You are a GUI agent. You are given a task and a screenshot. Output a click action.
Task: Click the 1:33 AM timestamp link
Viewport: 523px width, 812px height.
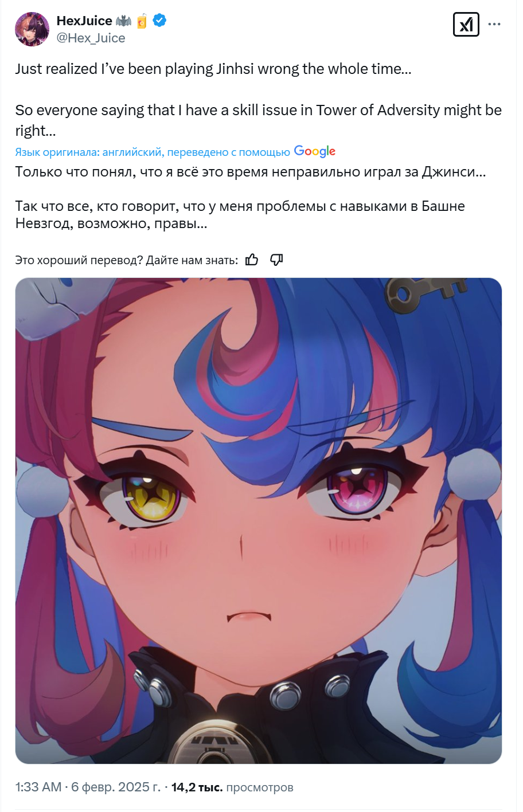click(38, 787)
